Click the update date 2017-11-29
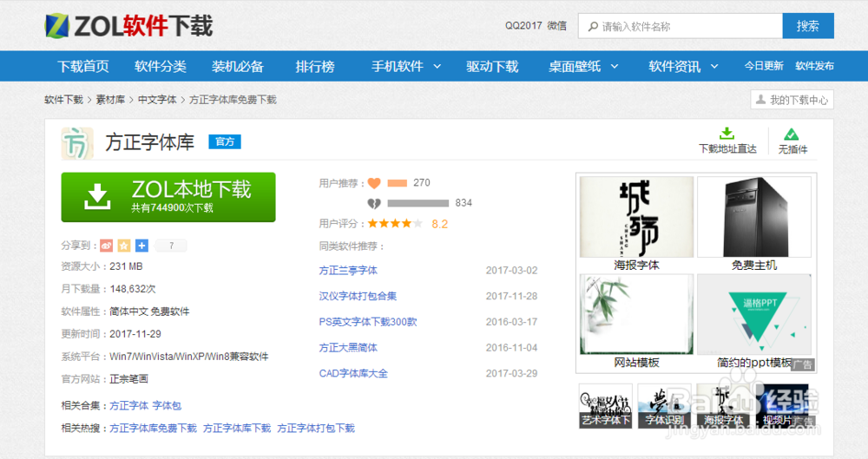868x459 pixels. (x=135, y=334)
